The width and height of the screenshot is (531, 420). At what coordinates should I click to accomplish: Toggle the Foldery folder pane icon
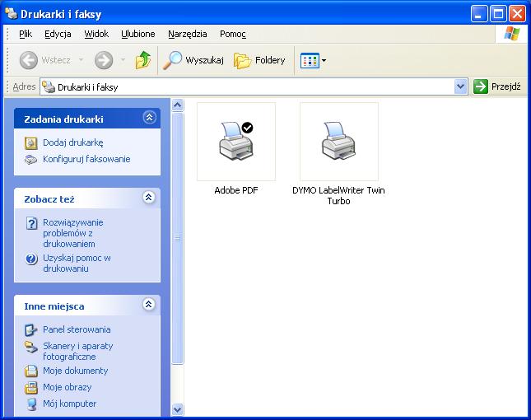[x=243, y=61]
